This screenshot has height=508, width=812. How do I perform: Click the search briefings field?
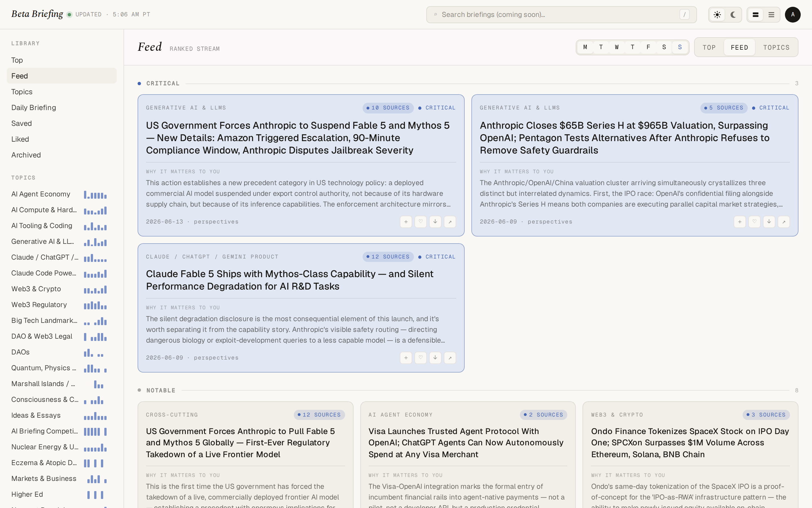point(561,15)
